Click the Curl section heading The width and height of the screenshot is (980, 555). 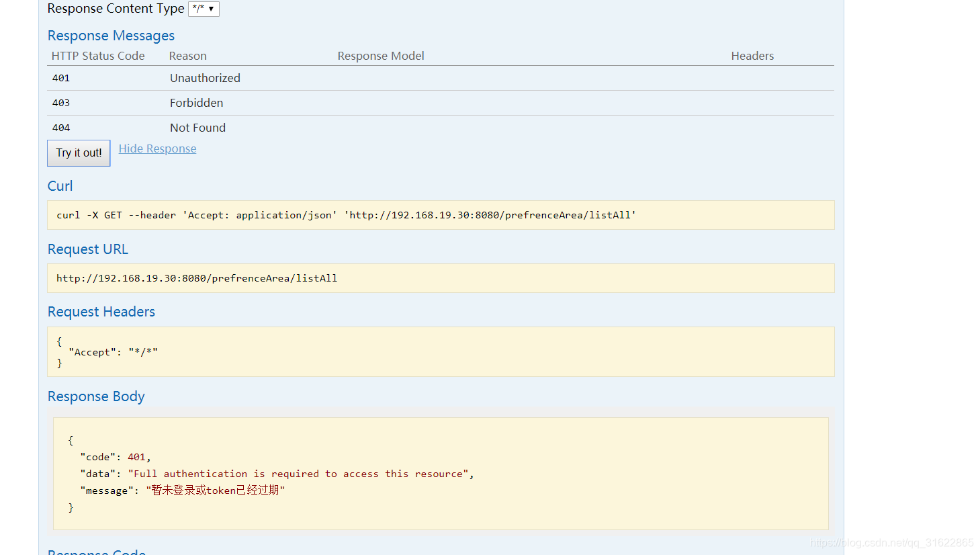(x=60, y=185)
